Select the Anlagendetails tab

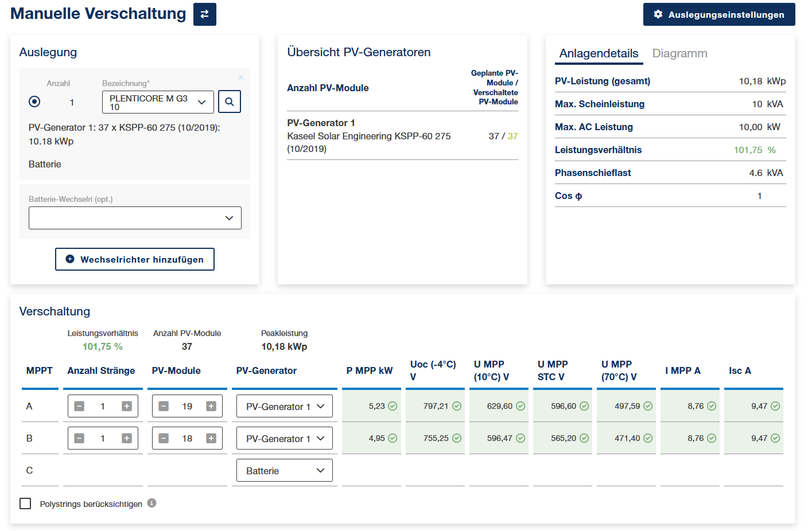pos(599,53)
